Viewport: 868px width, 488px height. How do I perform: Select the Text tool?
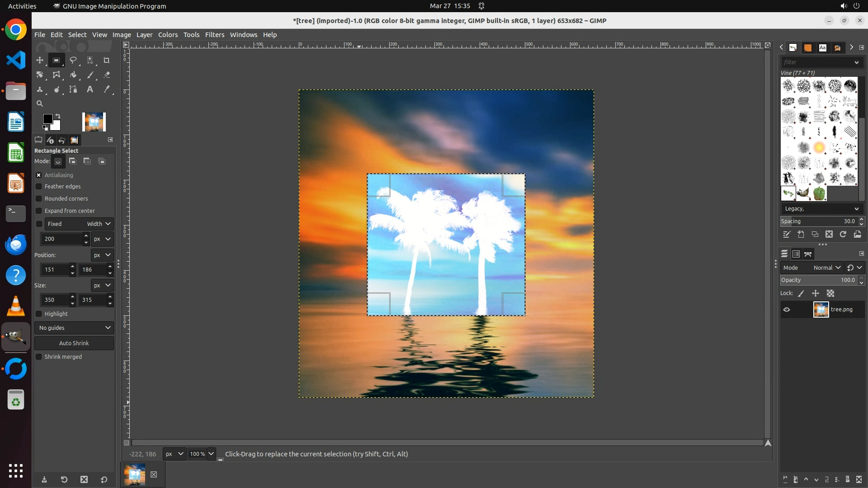(90, 89)
